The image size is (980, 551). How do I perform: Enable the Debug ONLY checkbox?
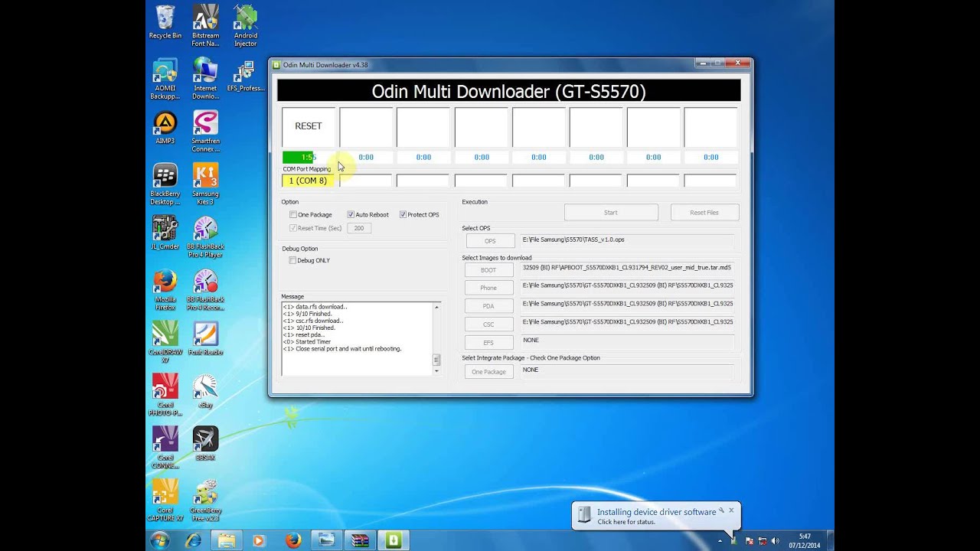[292, 260]
